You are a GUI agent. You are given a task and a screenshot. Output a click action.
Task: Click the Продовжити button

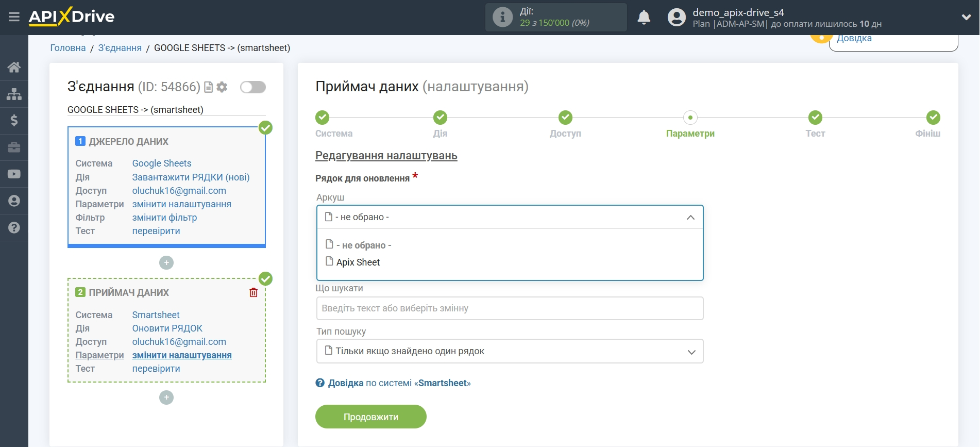point(371,417)
